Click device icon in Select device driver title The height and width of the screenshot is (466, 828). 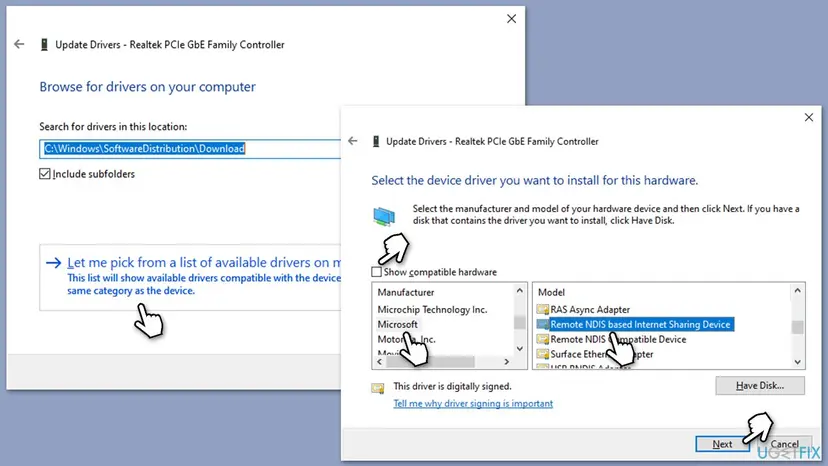pos(375,141)
